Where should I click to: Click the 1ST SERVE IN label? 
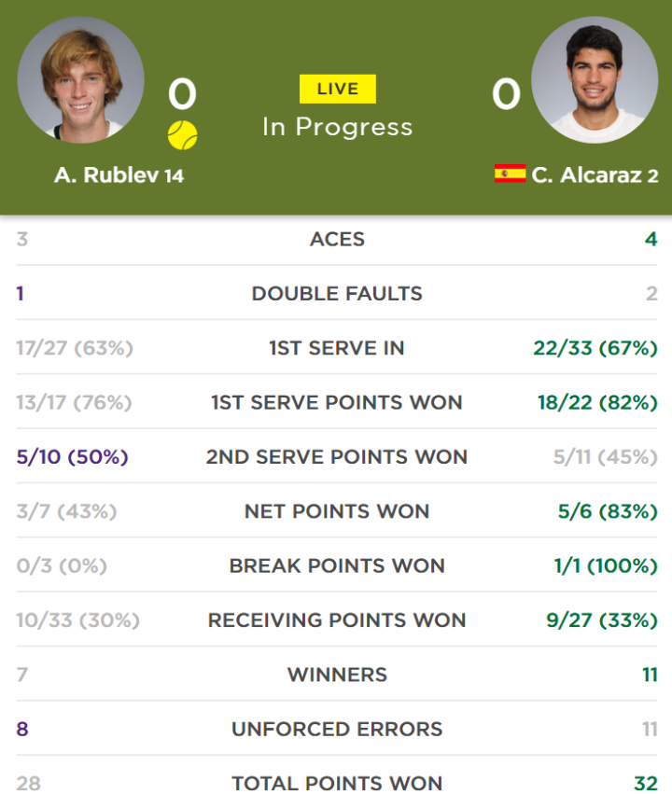337,348
